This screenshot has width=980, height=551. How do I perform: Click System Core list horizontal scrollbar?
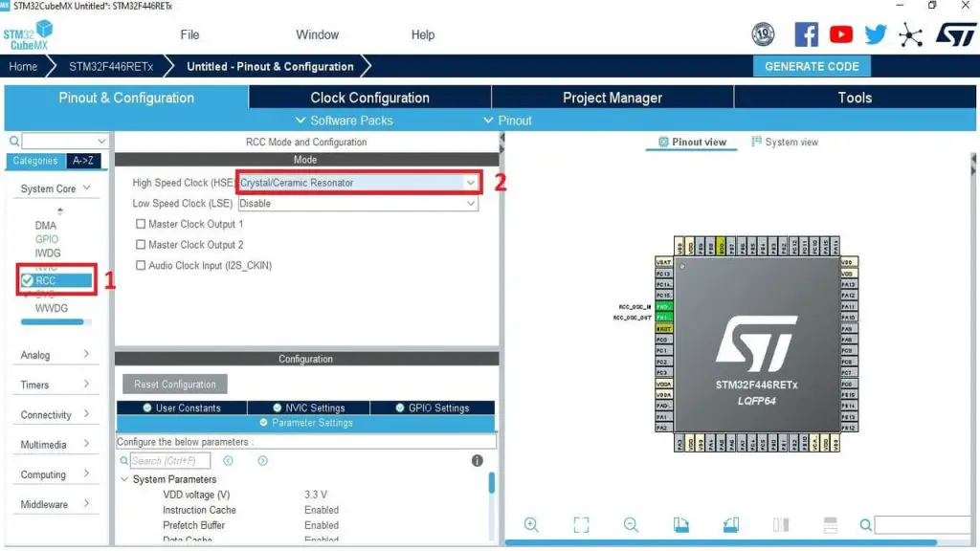52,322
